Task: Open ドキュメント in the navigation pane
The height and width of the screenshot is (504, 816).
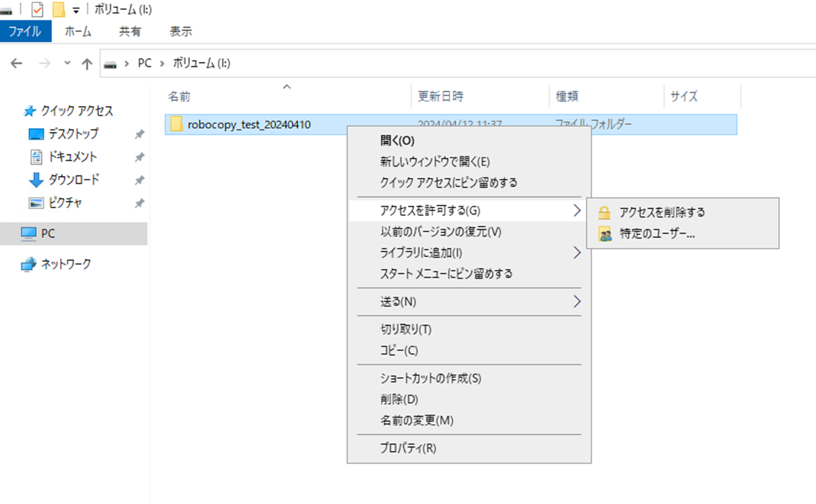Action: pyautogui.click(x=73, y=157)
